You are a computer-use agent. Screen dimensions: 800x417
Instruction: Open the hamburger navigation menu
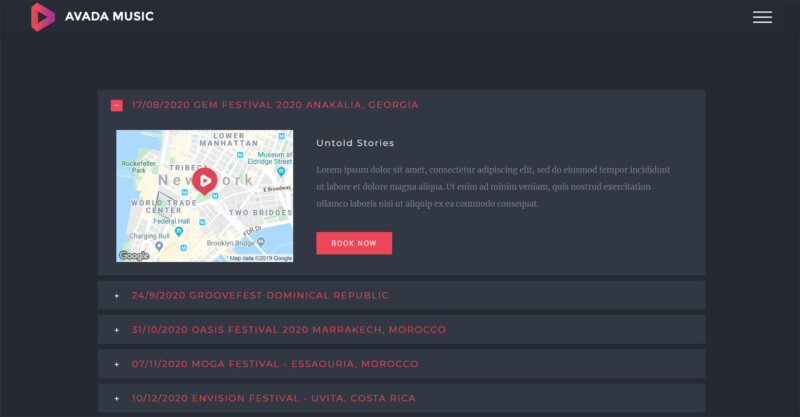(x=762, y=17)
